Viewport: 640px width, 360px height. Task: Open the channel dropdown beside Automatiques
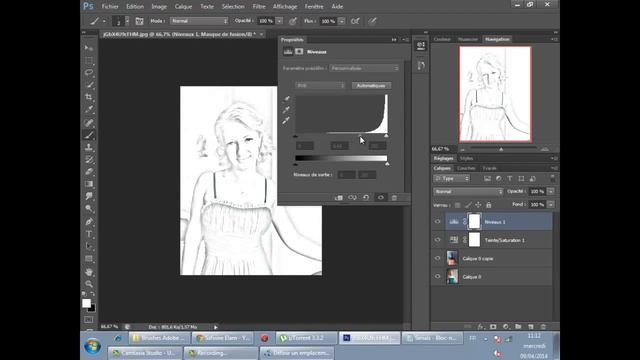[320, 85]
